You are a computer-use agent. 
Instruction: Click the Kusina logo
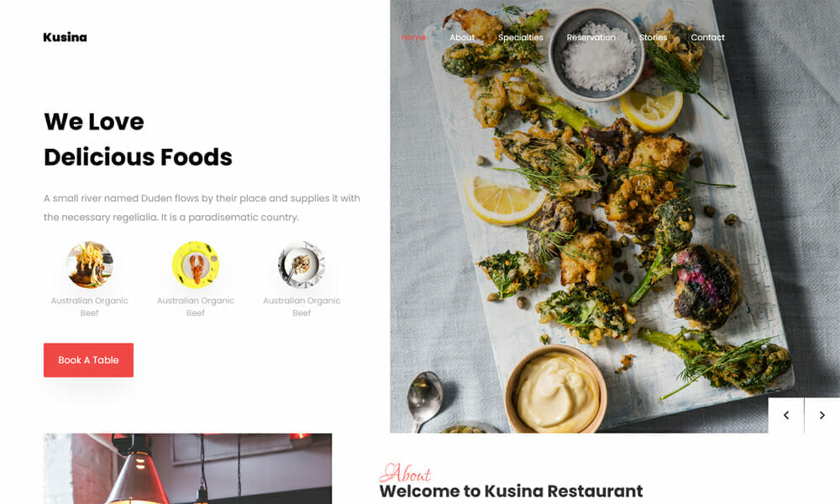(65, 37)
